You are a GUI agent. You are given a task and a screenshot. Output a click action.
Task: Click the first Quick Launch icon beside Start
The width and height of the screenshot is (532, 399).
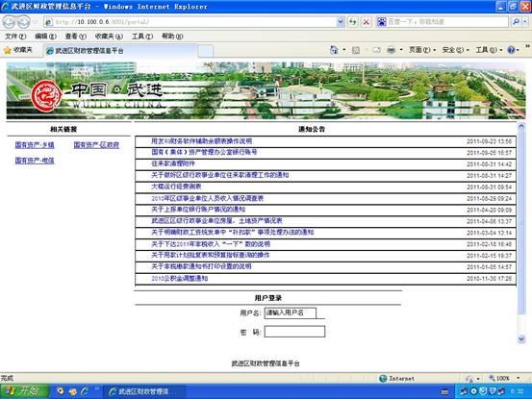click(61, 391)
